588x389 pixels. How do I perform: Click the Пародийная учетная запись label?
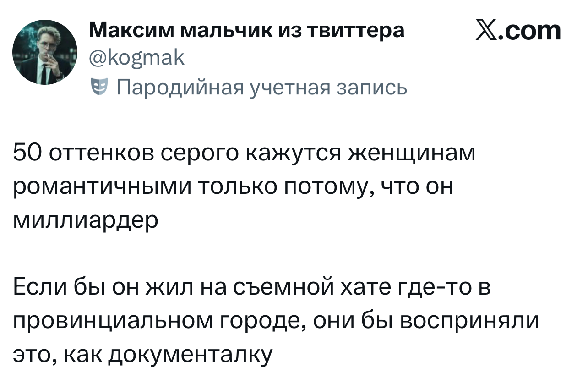pos(262,86)
